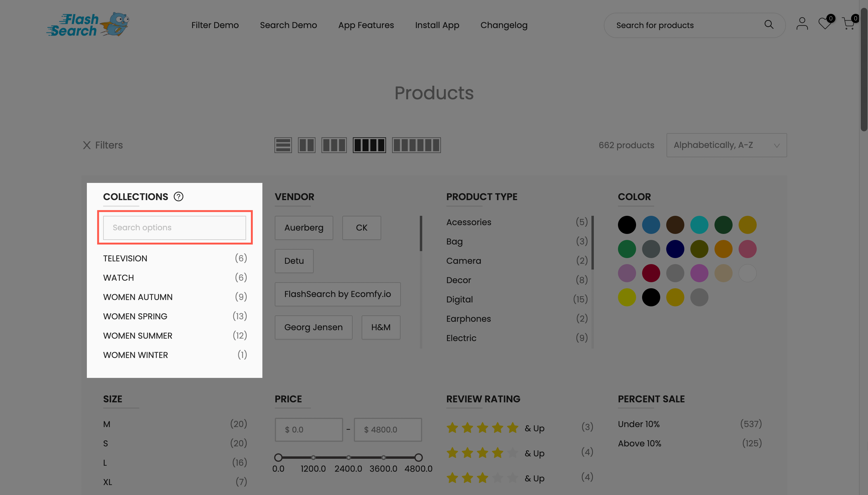Pick the teal color swatch

click(x=699, y=225)
